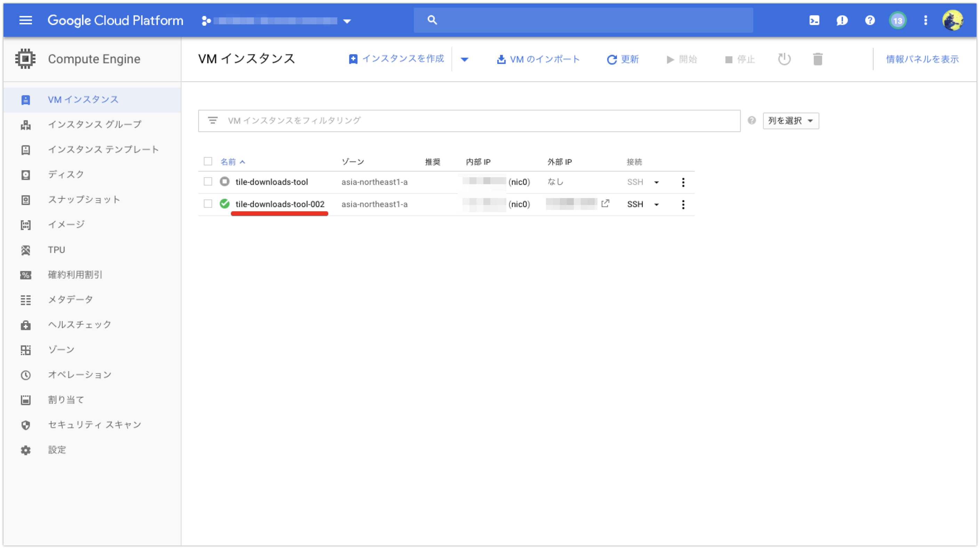Expand the create instance dropdown arrow
The width and height of the screenshot is (980, 549).
[464, 59]
